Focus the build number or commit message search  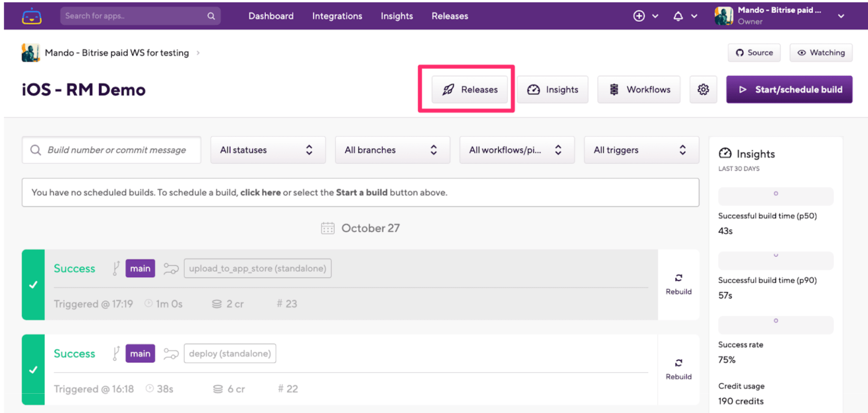point(111,150)
